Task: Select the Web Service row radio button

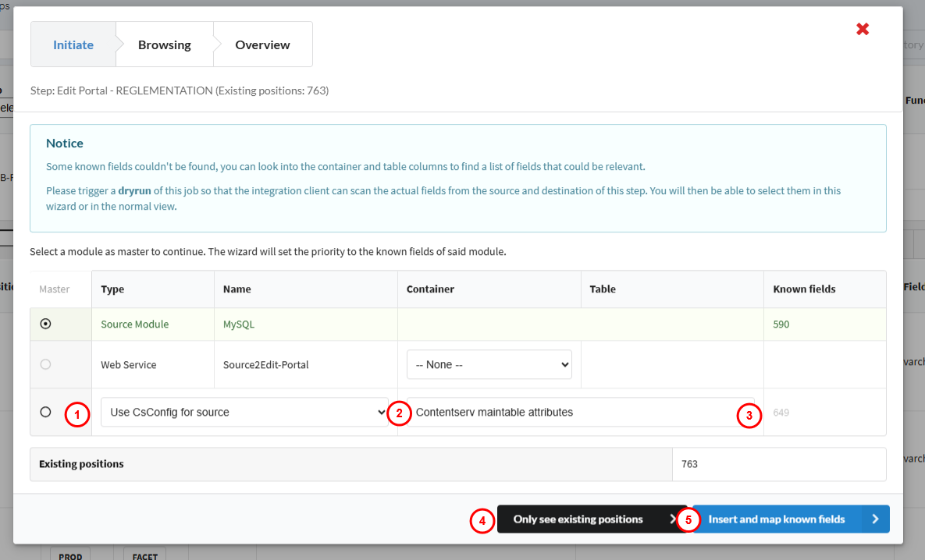Action: point(45,364)
